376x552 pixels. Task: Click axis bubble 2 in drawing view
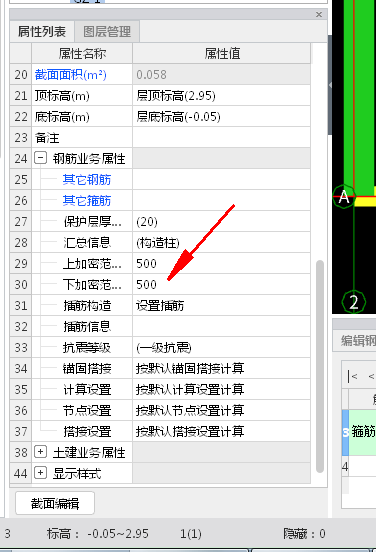(353, 302)
